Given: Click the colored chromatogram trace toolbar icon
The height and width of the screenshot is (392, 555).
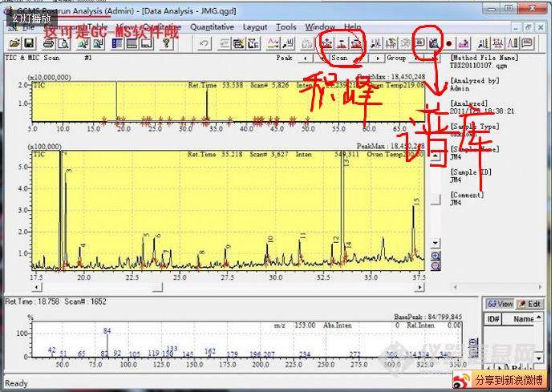Looking at the screenshot, I should pyautogui.click(x=273, y=43).
